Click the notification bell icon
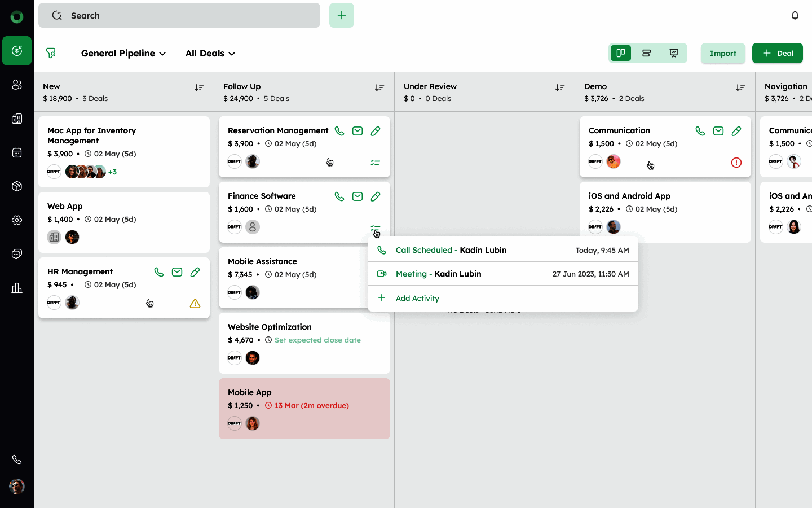The image size is (812, 508). [x=795, y=15]
